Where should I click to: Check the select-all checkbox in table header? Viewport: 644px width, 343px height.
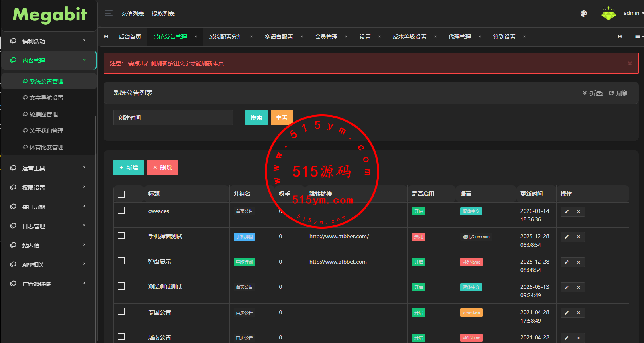pos(121,194)
